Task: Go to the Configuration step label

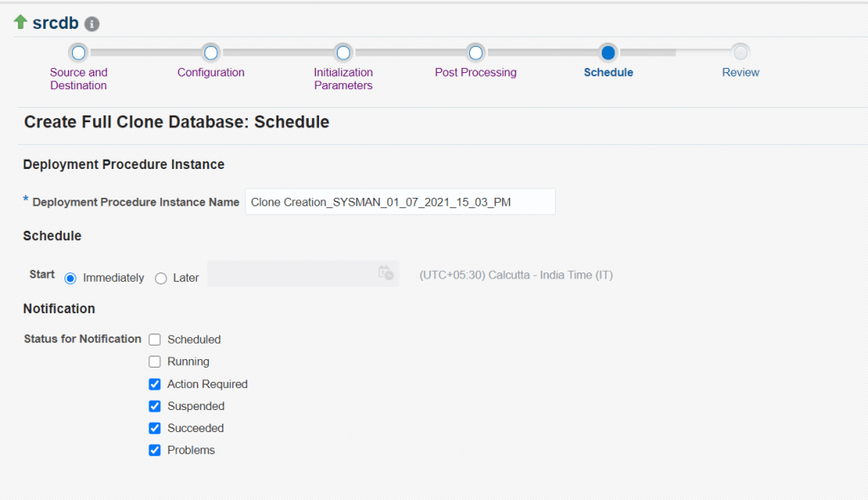Action: pyautogui.click(x=210, y=73)
